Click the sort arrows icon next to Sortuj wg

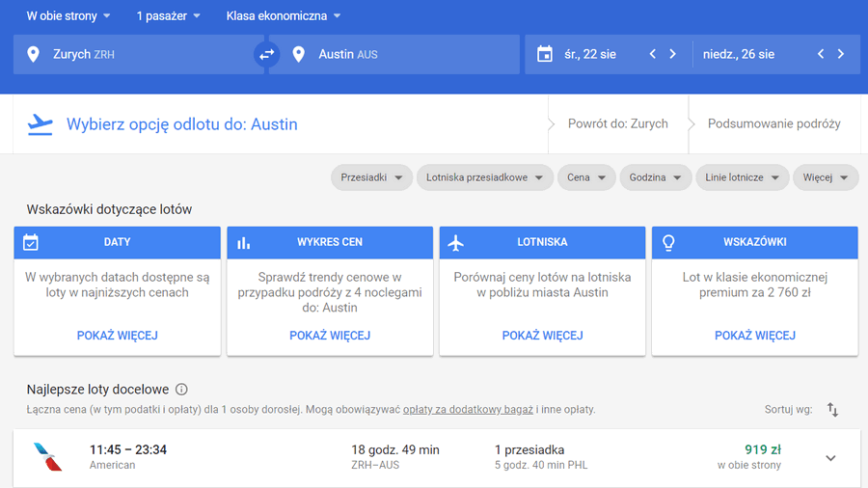point(832,410)
